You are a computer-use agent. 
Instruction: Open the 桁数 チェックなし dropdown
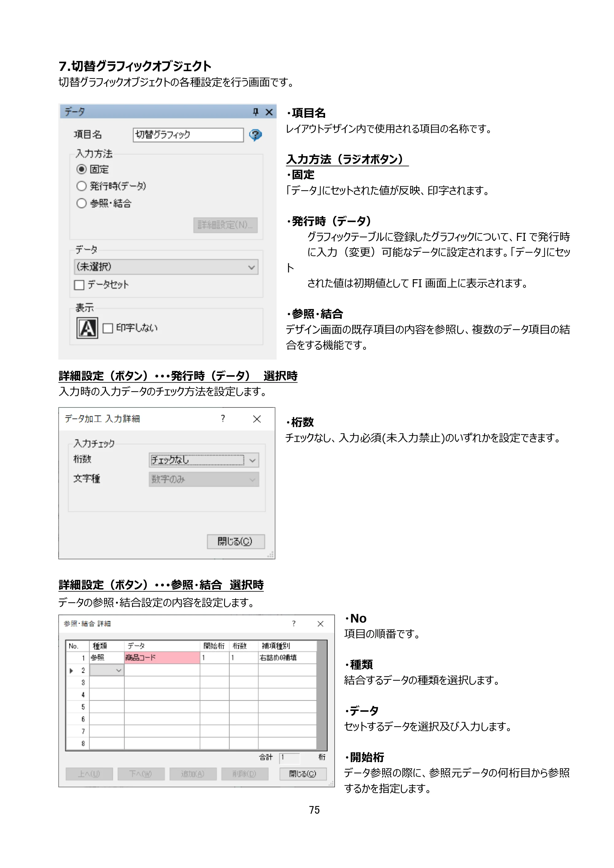coord(204,460)
